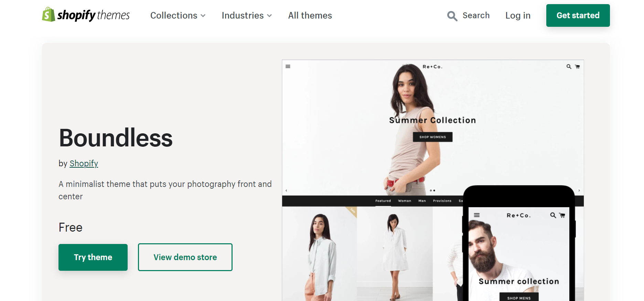Image resolution: width=644 pixels, height=301 pixels.
Task: Click search icon in desktop preview
Action: [569, 67]
